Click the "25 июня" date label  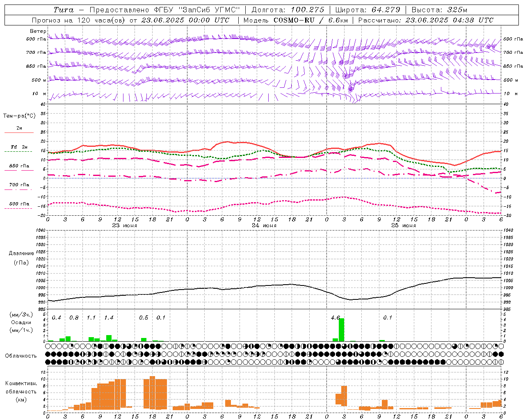pyautogui.click(x=403, y=226)
